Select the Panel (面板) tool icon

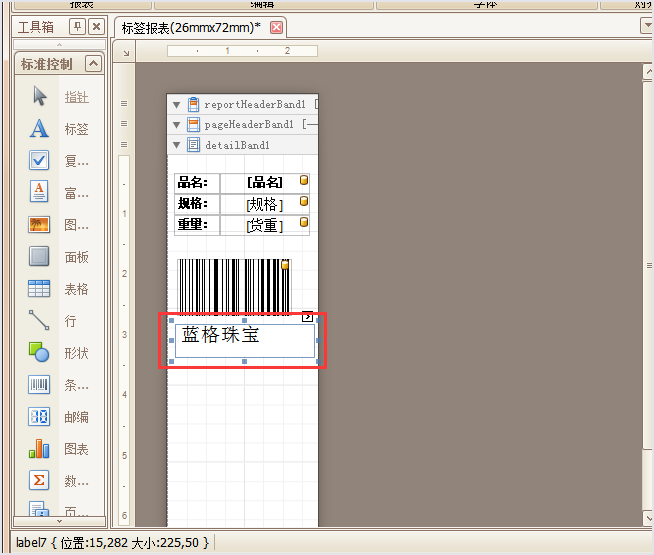point(39,256)
